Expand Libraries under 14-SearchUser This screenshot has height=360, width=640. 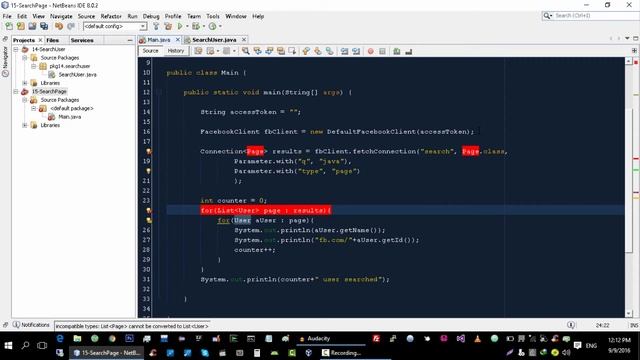pos(25,83)
